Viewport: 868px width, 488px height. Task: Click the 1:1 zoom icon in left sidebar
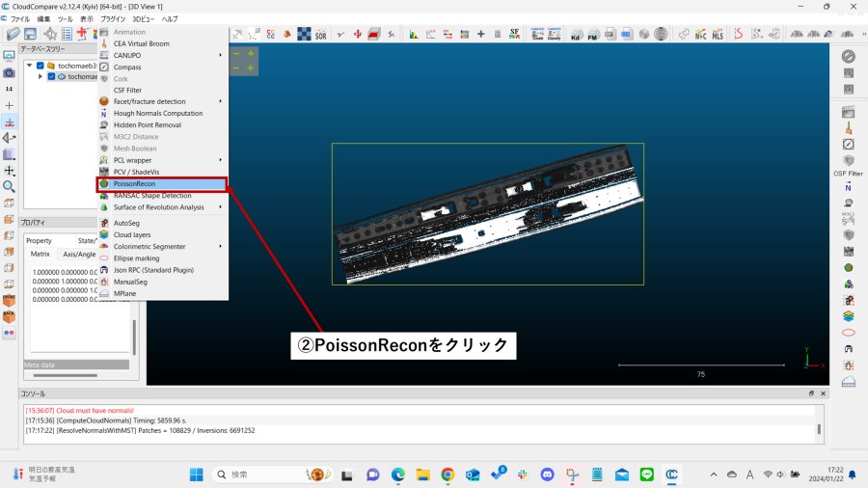(9, 89)
